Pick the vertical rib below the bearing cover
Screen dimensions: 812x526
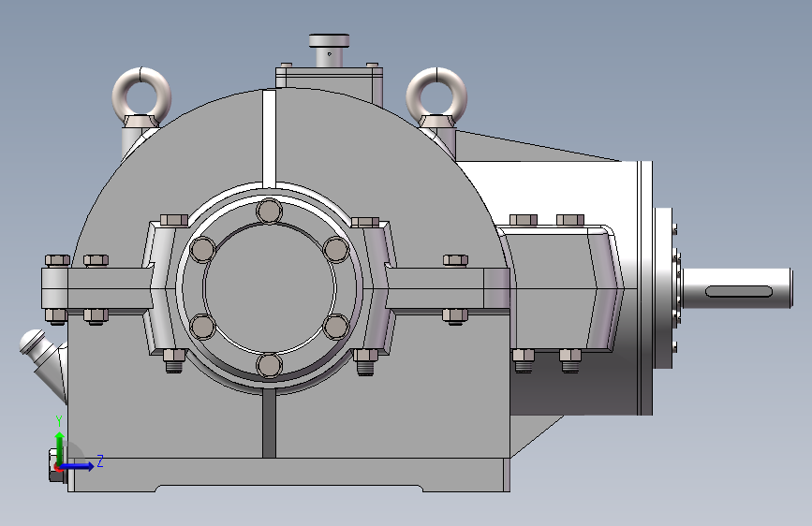click(x=270, y=423)
